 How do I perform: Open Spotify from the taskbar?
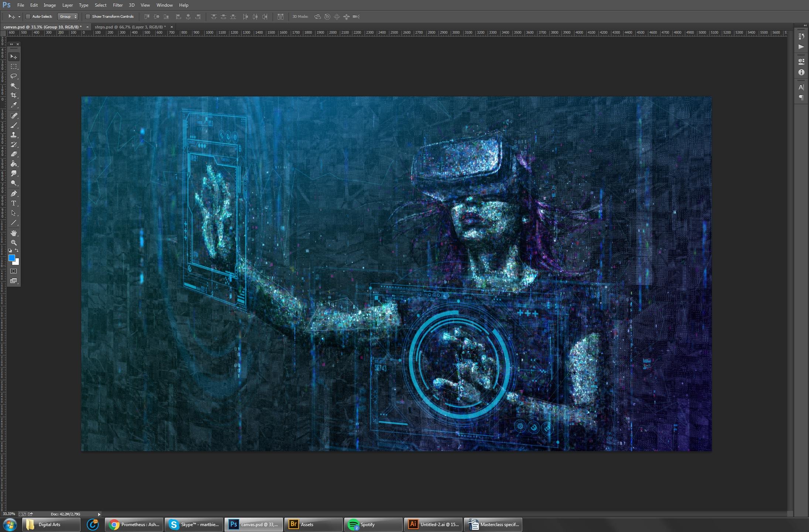(x=373, y=525)
